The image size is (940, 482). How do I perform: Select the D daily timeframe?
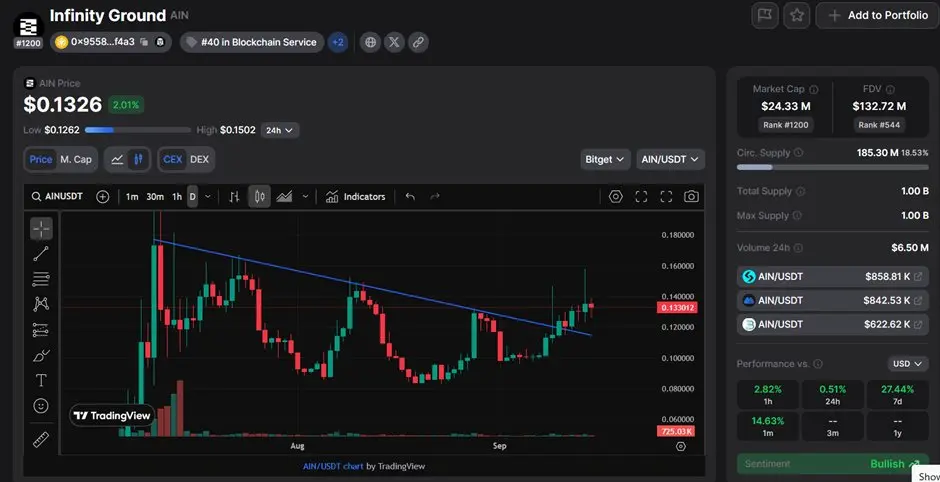coord(192,197)
